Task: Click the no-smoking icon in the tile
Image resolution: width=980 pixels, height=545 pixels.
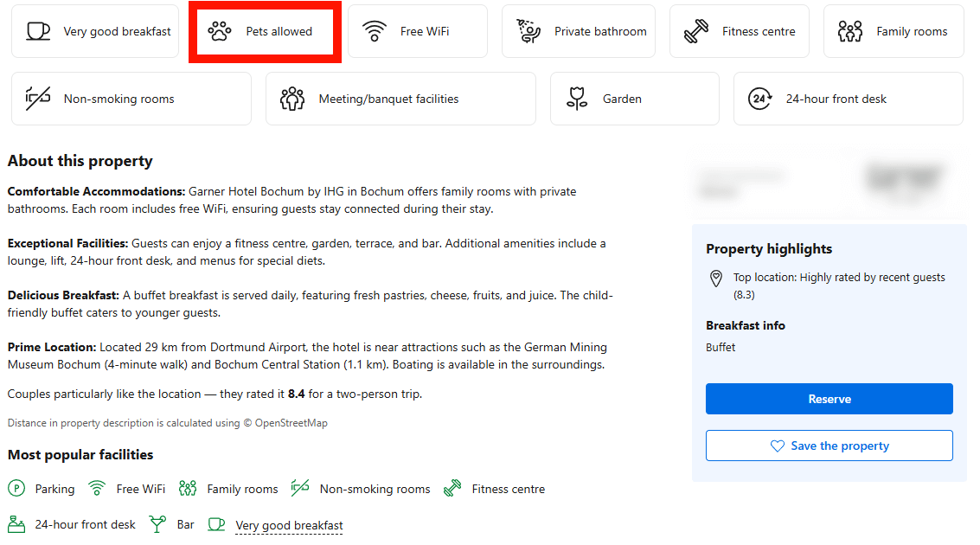Action: [38, 99]
